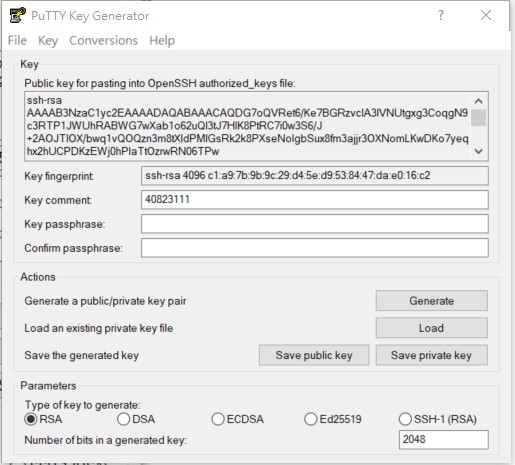The image size is (515, 465).
Task: Select the DSA key type
Action: tap(123, 419)
